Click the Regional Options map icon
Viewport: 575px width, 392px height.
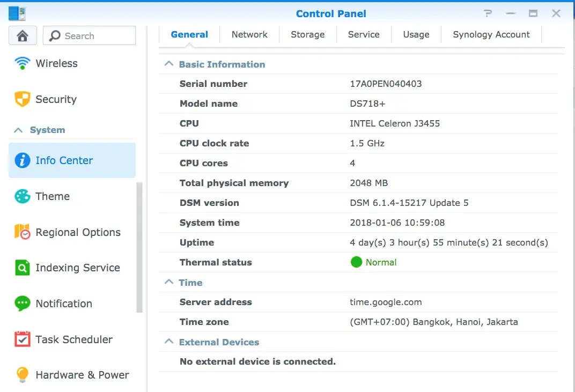click(22, 232)
